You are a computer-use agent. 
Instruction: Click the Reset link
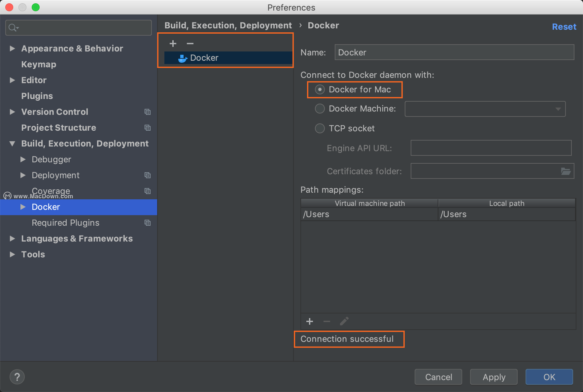click(564, 27)
